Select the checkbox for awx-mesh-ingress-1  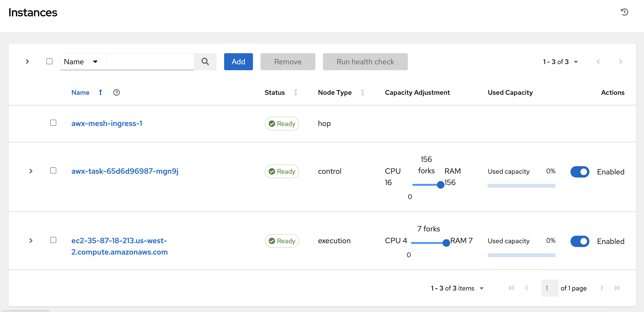(53, 123)
